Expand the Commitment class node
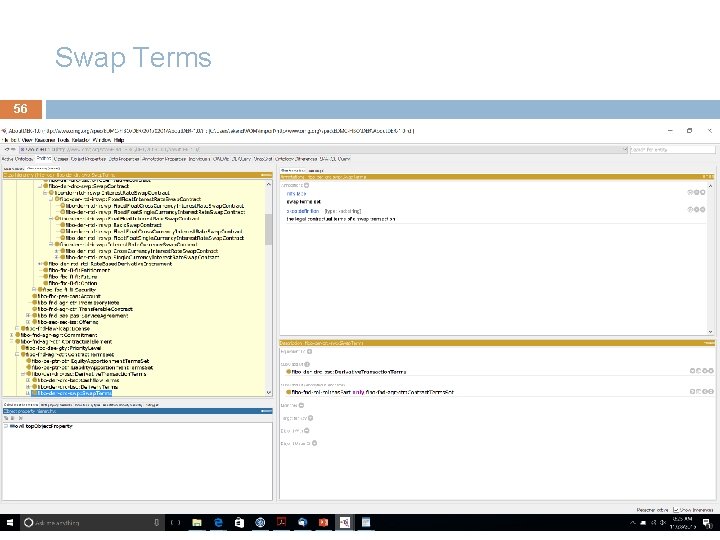Image resolution: width=720 pixels, height=540 pixels. coord(12,335)
